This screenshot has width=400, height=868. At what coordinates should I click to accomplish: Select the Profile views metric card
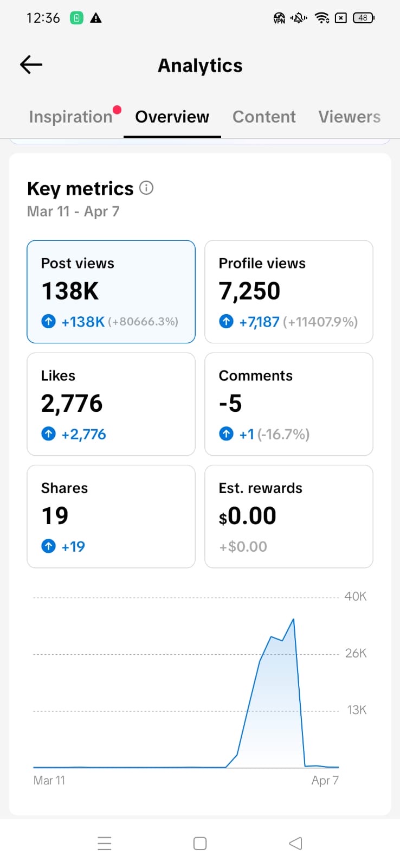coord(288,291)
